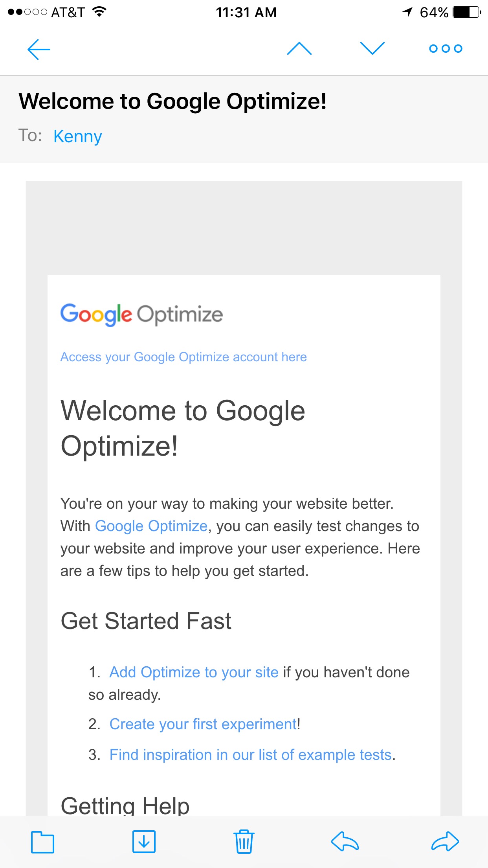This screenshot has width=488, height=868.
Task: Open the three-dot more options menu
Action: pos(446,48)
